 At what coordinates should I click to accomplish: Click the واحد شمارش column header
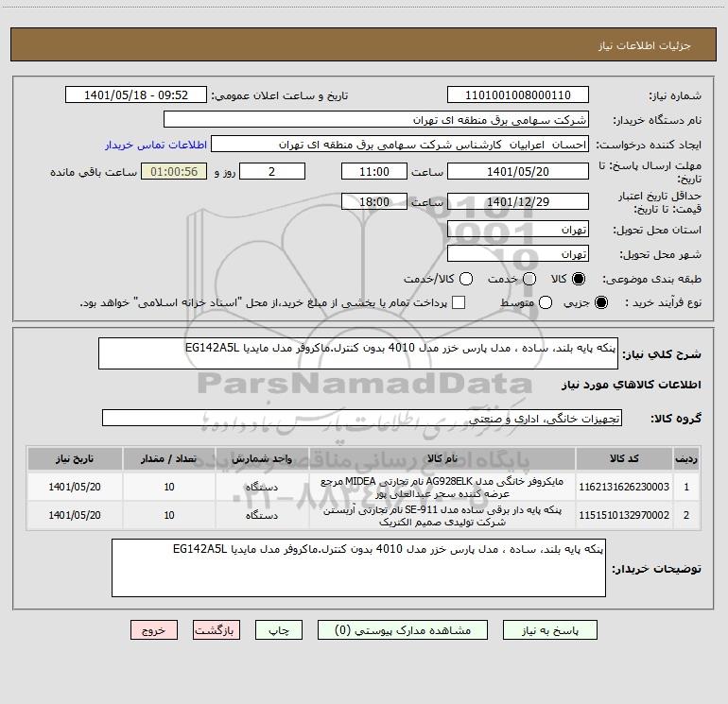coord(262,458)
